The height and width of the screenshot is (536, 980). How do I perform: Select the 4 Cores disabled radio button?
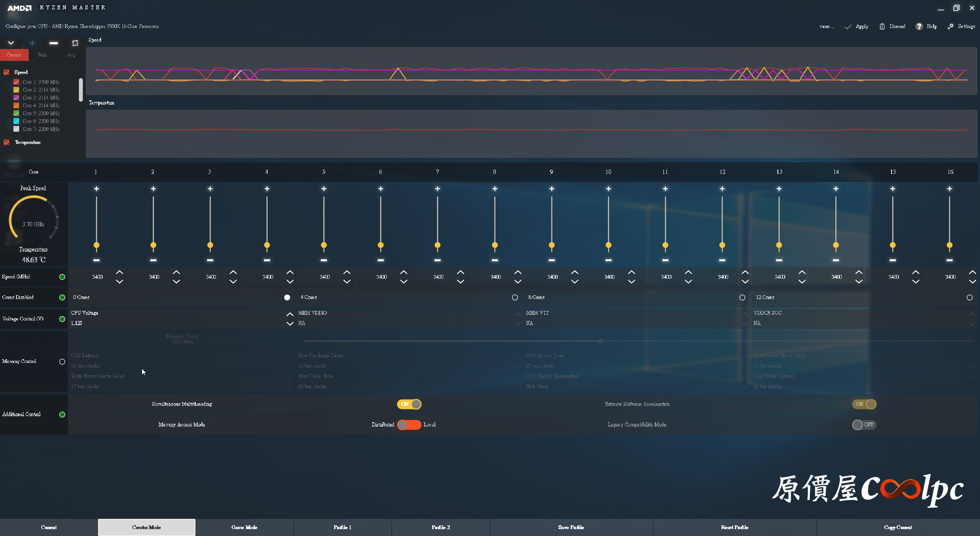[x=515, y=297]
